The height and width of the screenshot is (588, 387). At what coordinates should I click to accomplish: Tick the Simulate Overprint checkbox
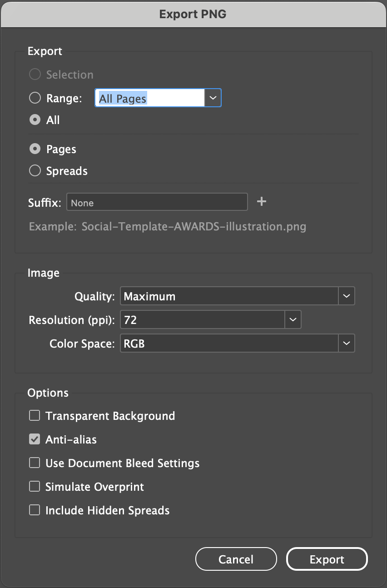pyautogui.click(x=35, y=487)
